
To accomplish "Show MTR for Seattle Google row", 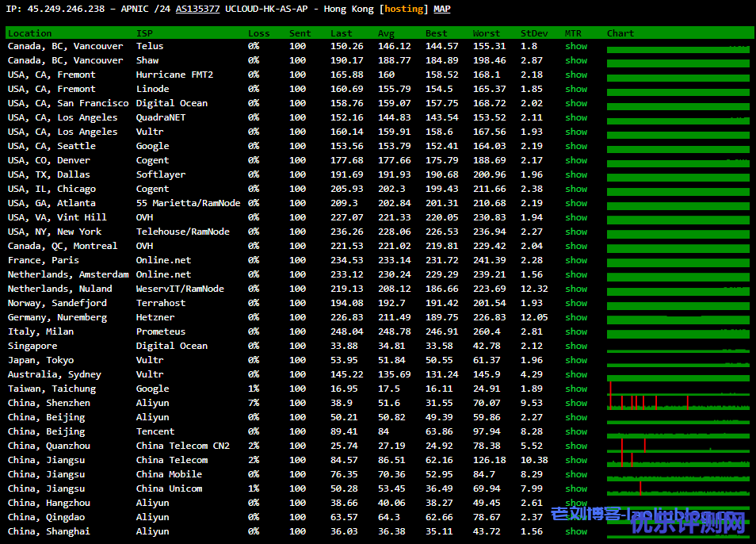I will tap(576, 146).
